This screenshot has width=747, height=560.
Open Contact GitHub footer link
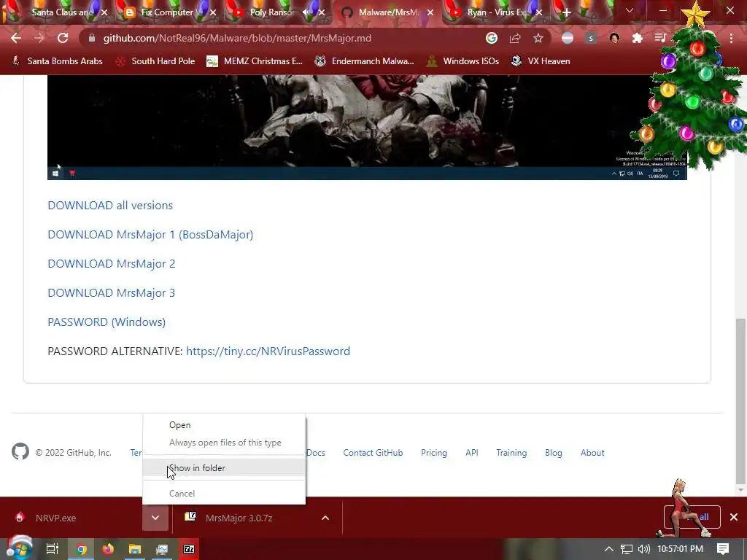373,453
